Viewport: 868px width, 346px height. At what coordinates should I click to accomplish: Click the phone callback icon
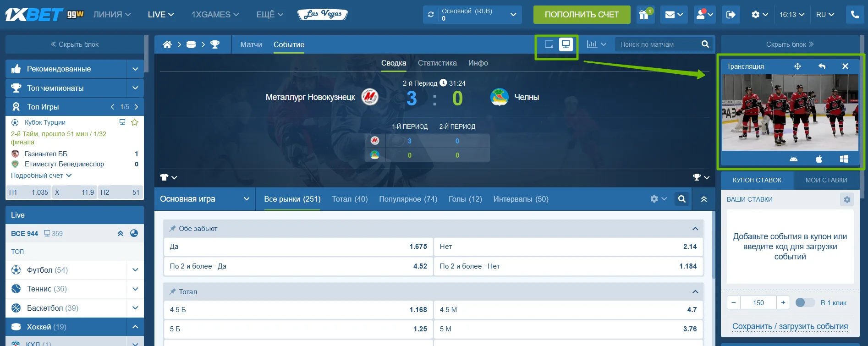pyautogui.click(x=855, y=15)
